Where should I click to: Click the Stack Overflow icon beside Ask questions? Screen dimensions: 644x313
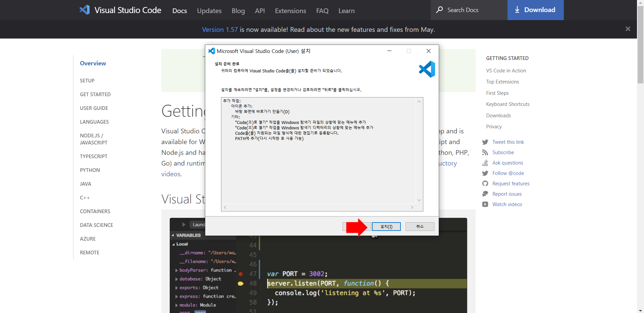click(x=485, y=163)
